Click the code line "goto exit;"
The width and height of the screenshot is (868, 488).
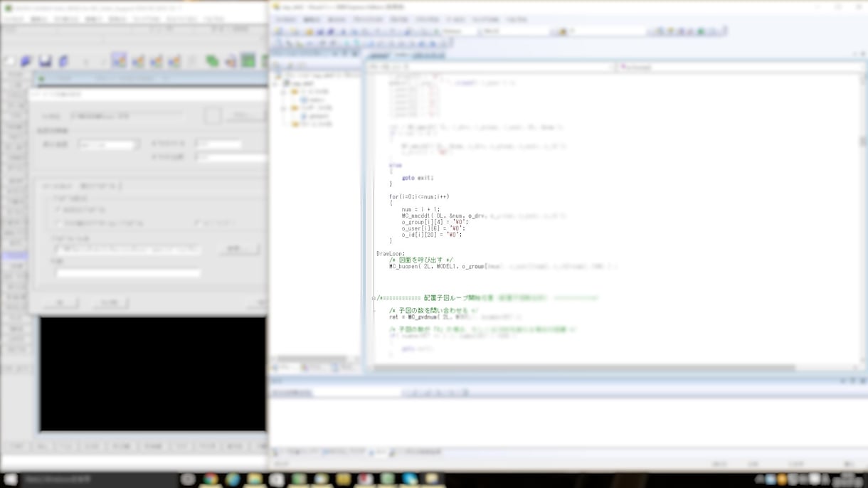click(x=417, y=178)
